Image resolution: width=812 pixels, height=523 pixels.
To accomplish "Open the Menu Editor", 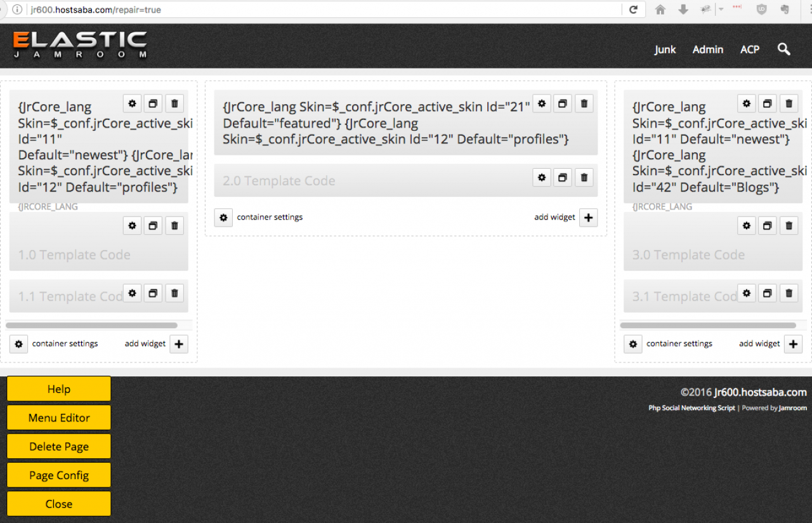I will [59, 418].
